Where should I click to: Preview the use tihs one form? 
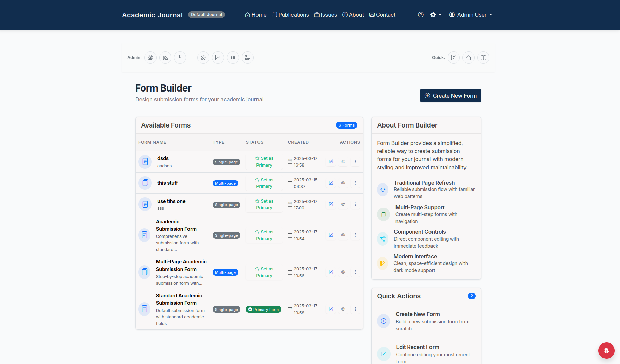tap(343, 204)
